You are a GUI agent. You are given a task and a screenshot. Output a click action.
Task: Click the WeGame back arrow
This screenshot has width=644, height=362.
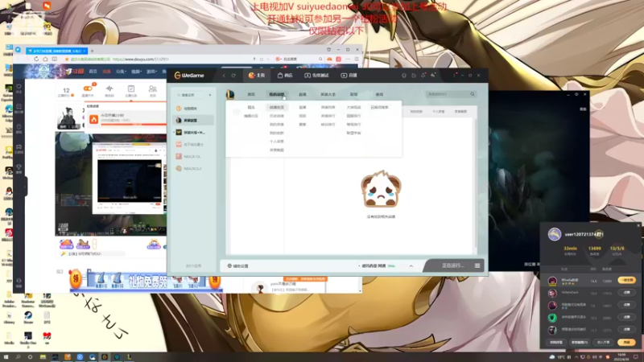[x=224, y=76]
